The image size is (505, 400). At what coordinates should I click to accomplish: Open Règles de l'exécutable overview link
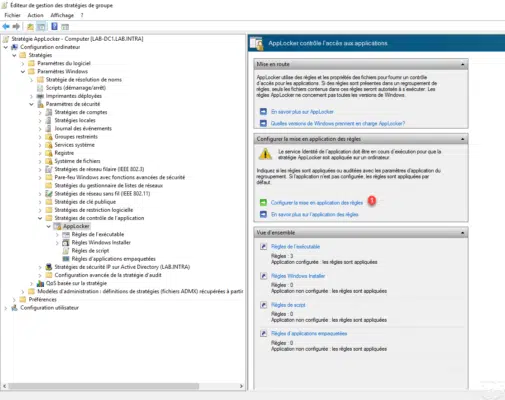coord(295,247)
